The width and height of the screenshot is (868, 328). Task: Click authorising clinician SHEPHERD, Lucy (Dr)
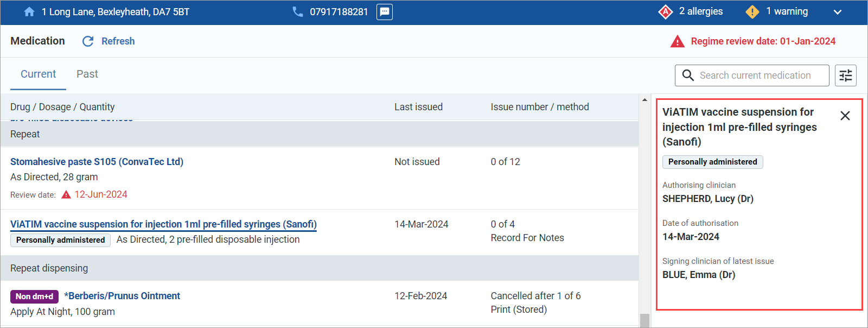click(x=708, y=199)
